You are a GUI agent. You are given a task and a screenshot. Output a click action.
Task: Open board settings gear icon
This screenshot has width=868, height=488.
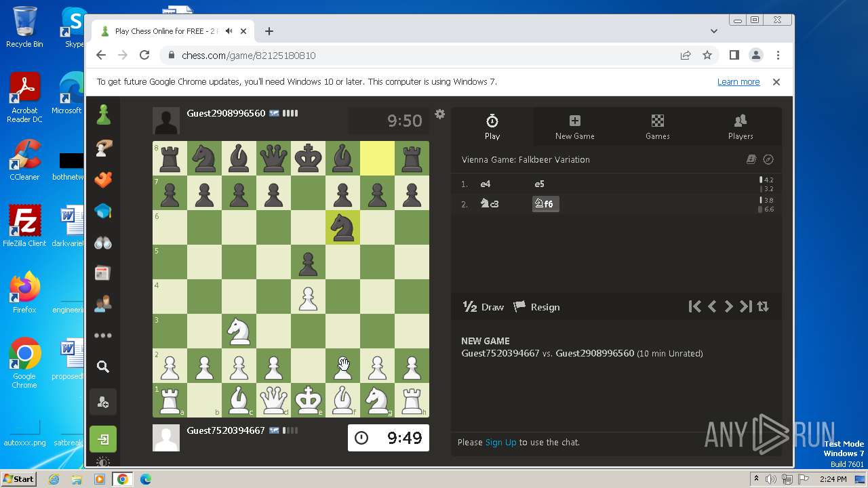point(440,114)
